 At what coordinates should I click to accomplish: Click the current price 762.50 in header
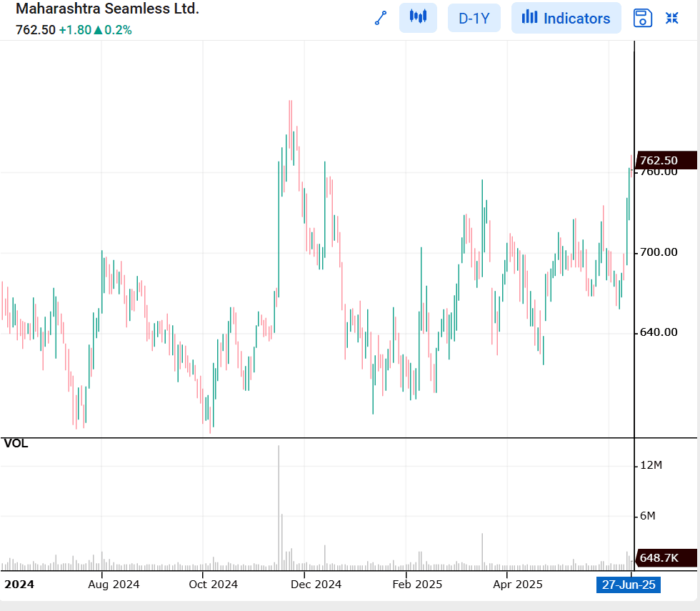[36, 30]
